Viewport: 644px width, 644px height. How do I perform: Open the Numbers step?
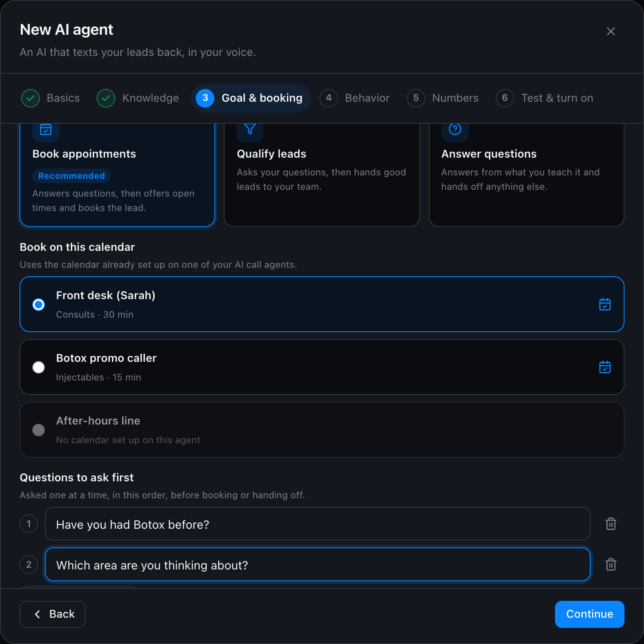[x=443, y=98]
